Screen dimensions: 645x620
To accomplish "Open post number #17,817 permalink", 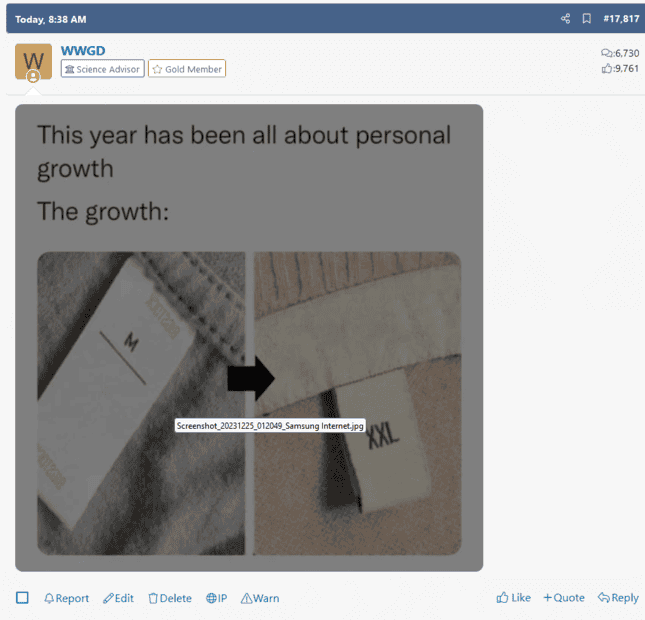I will pos(621,19).
